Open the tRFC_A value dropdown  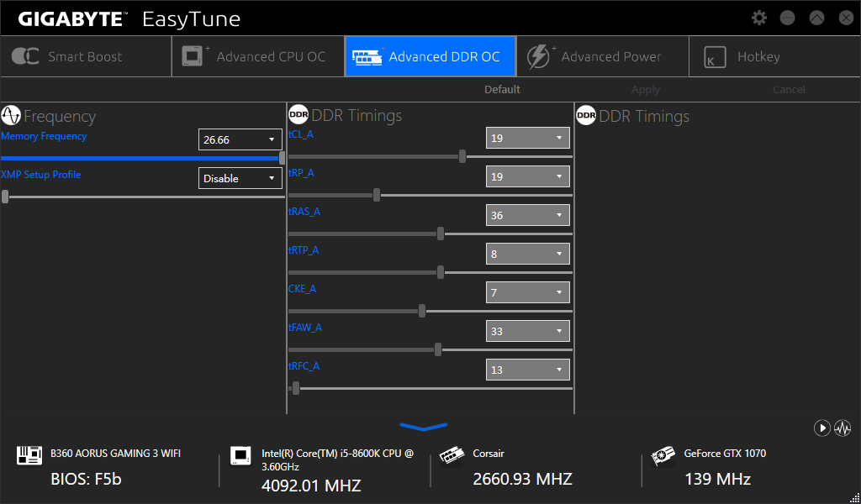pyautogui.click(x=528, y=370)
